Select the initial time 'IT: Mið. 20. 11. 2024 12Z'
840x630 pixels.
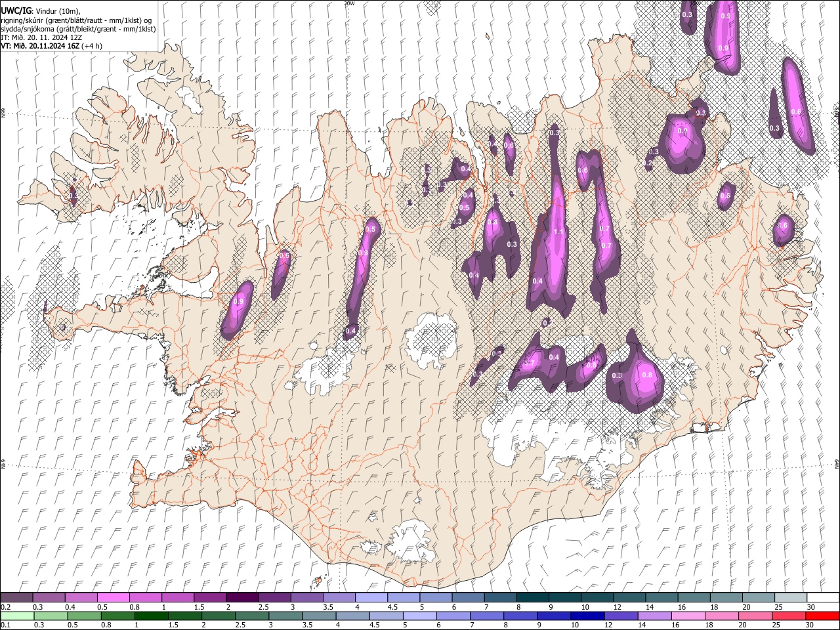(x=41, y=37)
